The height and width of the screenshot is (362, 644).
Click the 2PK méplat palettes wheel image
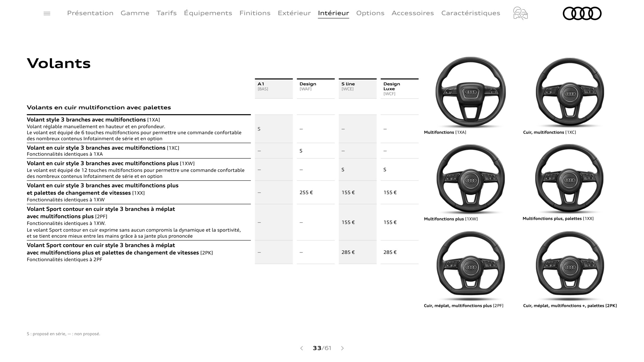click(x=570, y=266)
